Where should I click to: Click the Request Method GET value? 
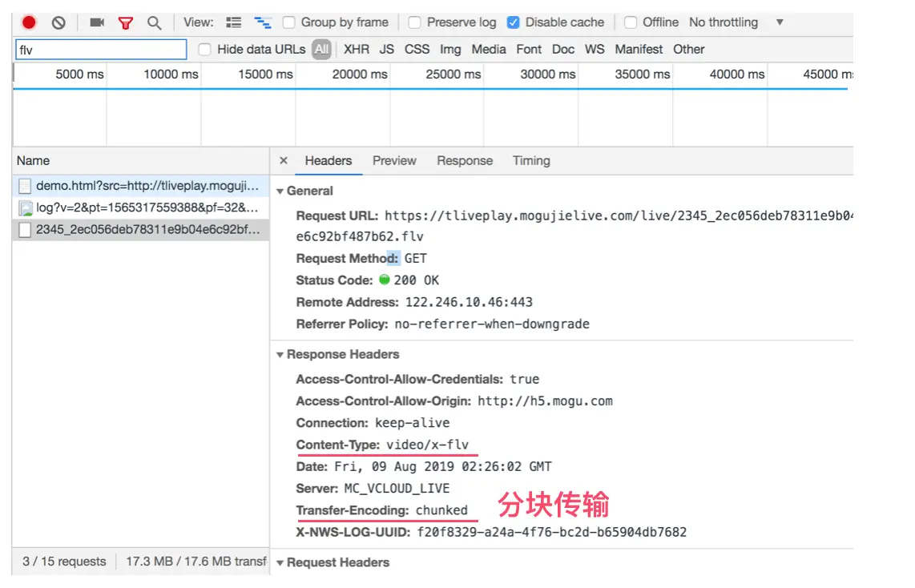pyautogui.click(x=416, y=259)
